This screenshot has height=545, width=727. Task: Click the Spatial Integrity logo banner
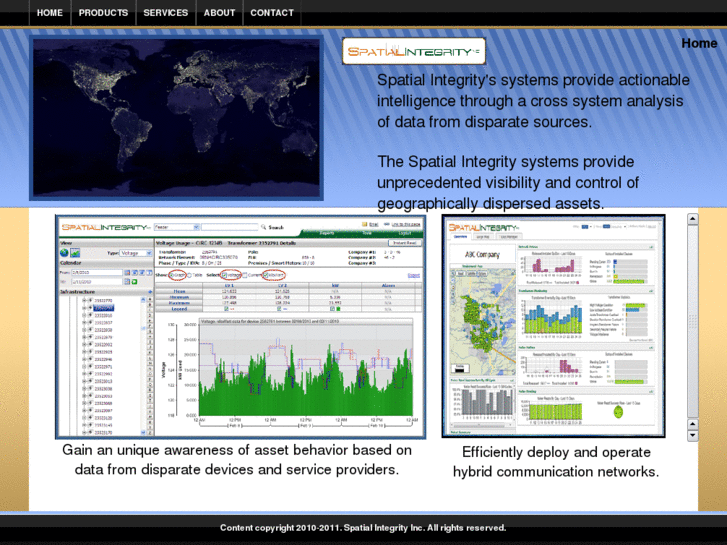coord(414,51)
